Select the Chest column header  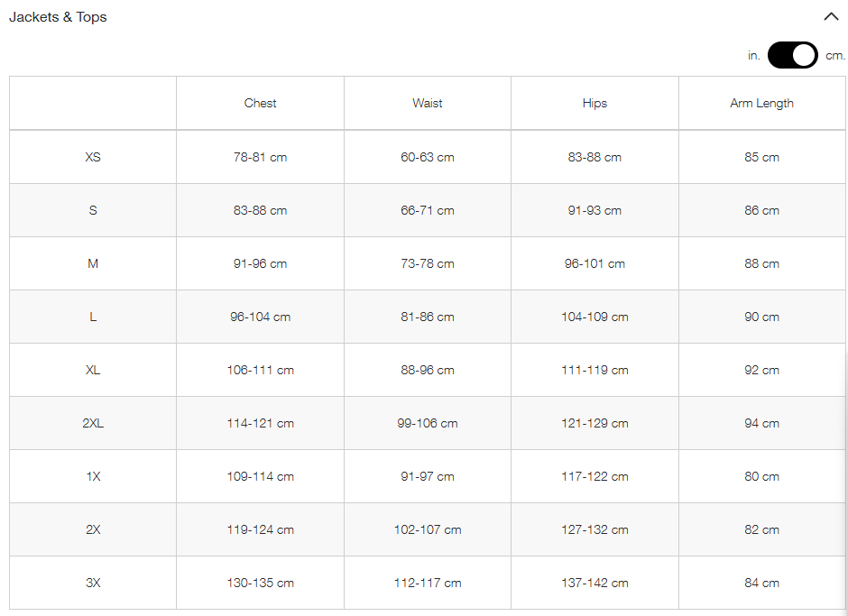[260, 103]
